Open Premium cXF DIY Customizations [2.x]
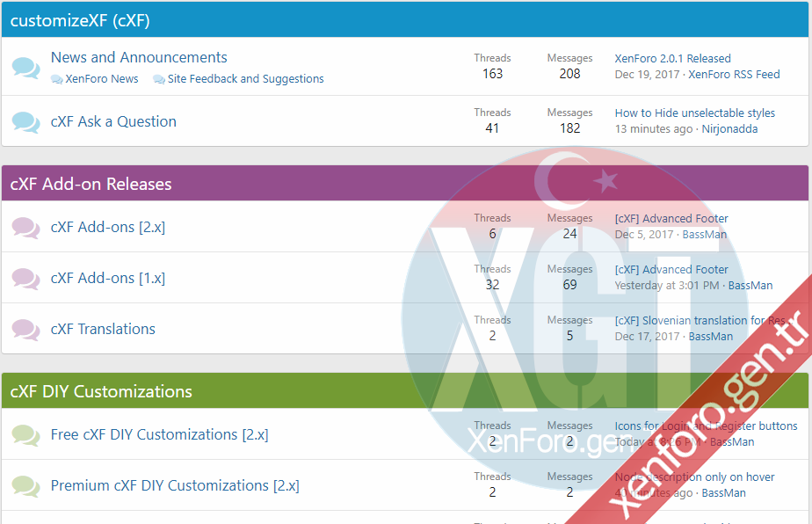 click(x=175, y=485)
